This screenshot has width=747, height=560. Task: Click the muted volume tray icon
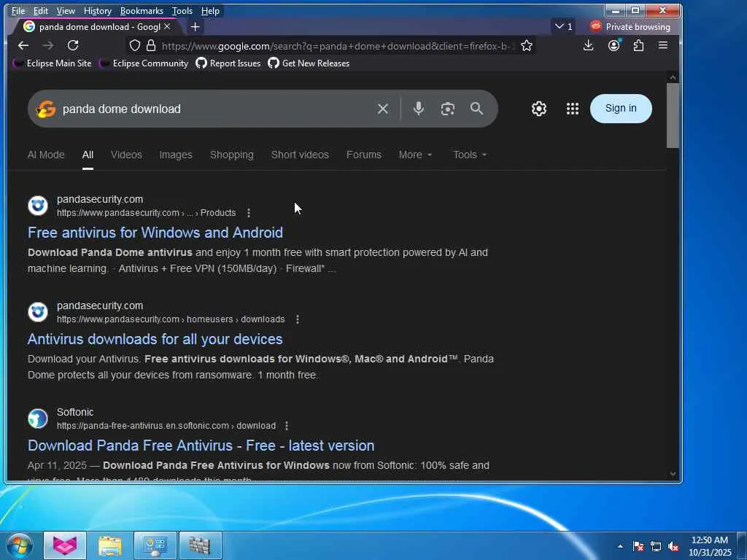tap(673, 546)
